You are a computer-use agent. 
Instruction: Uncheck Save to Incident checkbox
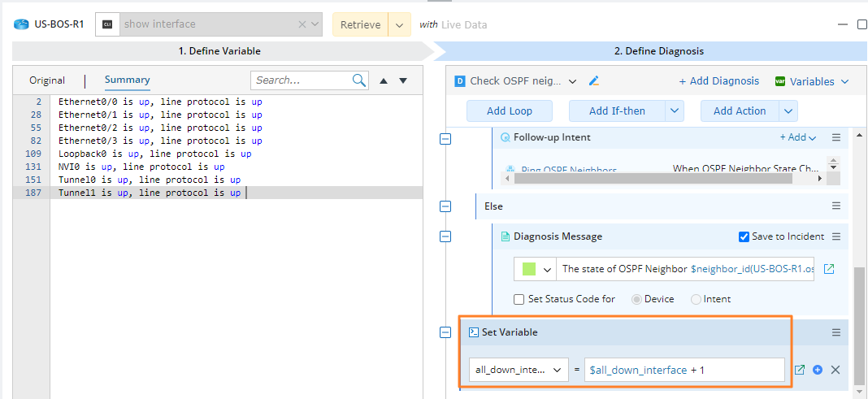744,236
